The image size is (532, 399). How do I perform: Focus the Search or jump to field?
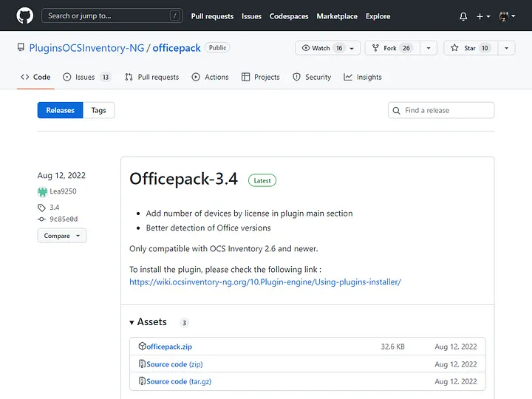tap(112, 16)
